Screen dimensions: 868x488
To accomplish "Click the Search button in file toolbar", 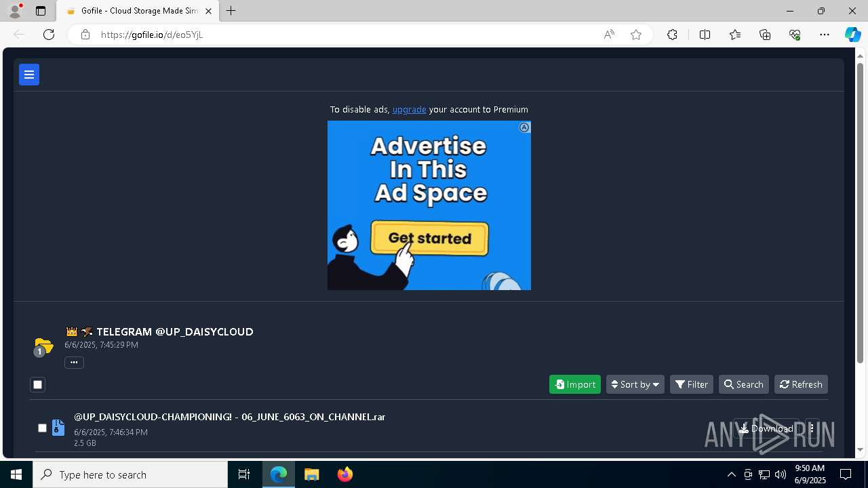I will 744,384.
